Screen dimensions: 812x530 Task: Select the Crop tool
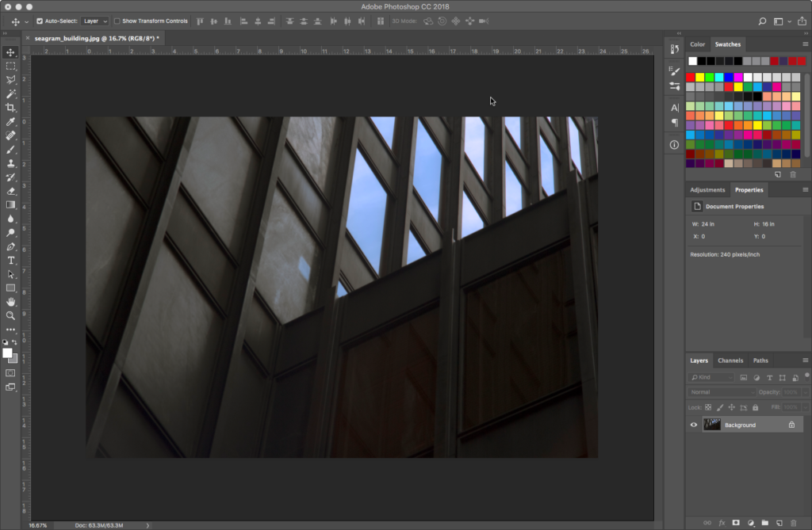click(x=10, y=108)
